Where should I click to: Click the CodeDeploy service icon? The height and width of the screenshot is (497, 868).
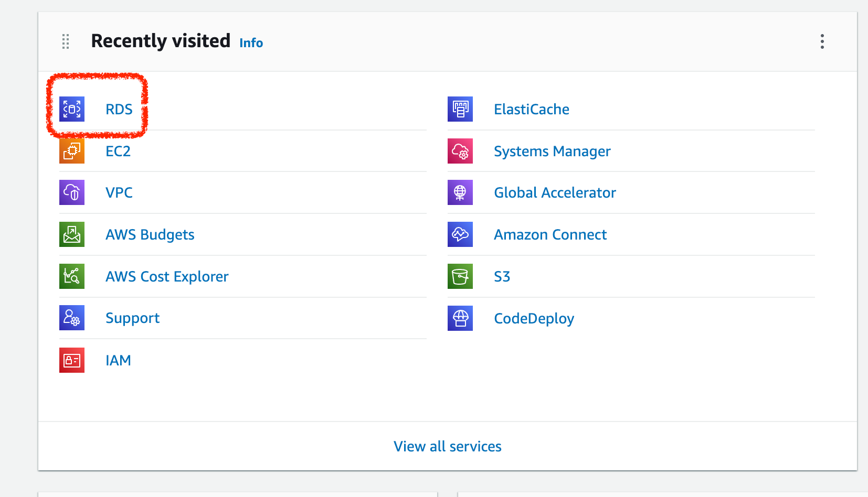pyautogui.click(x=460, y=318)
